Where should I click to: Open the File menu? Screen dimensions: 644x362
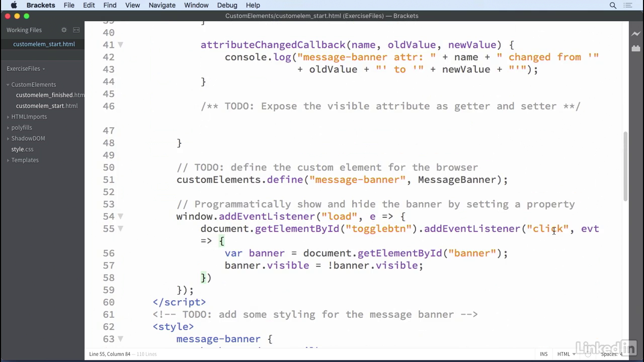(69, 5)
